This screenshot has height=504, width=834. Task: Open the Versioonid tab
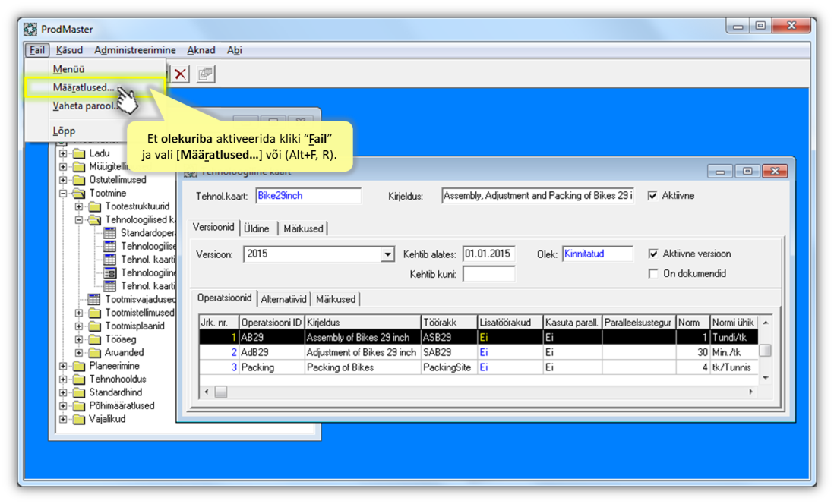(213, 228)
